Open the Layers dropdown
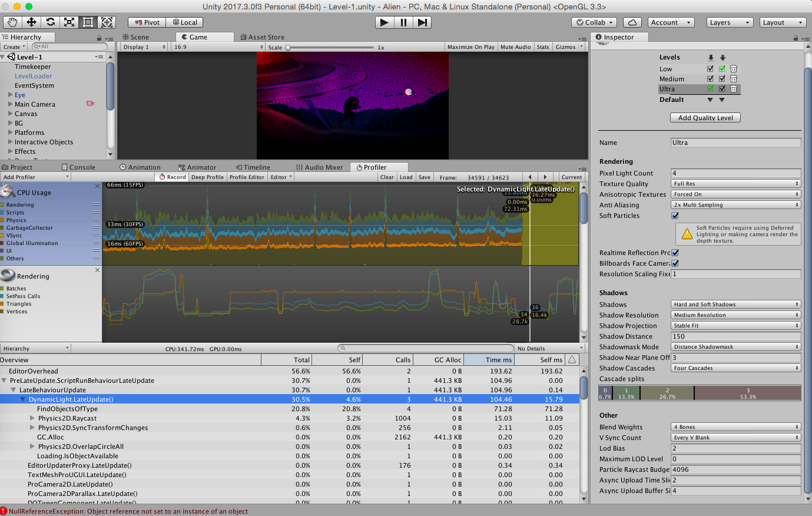Viewport: 812px width, 516px height. pos(728,22)
